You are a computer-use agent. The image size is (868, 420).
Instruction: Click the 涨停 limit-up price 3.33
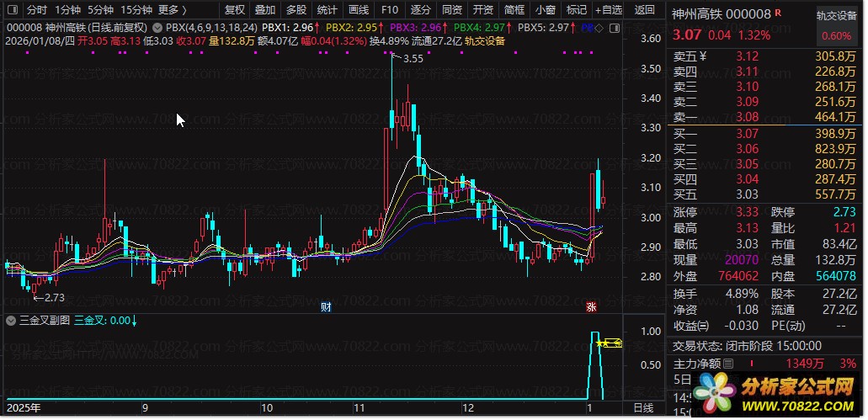tap(748, 212)
